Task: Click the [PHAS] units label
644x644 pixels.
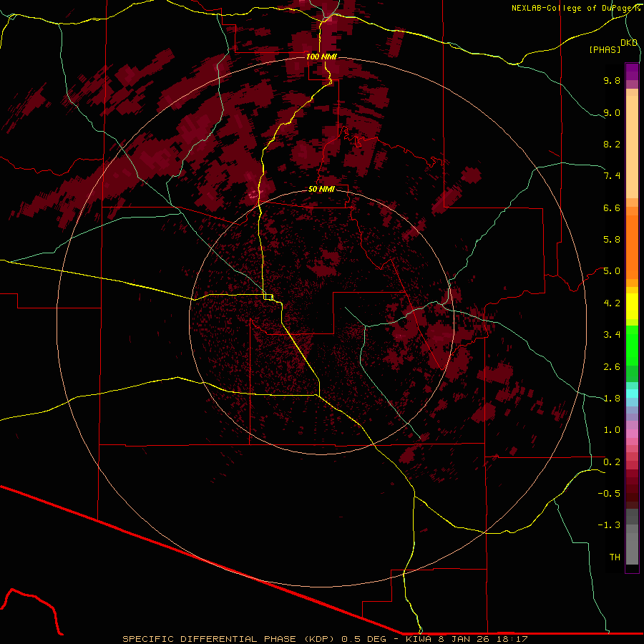Action: pyautogui.click(x=605, y=49)
